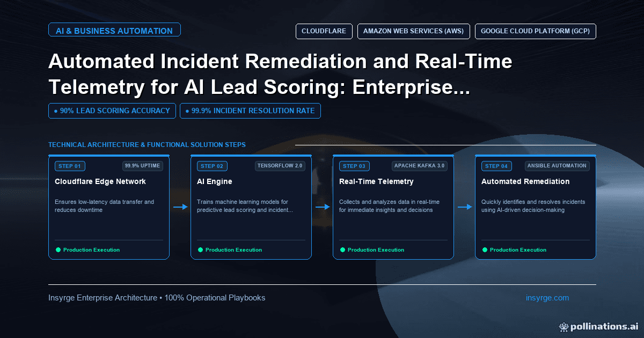Click Technical Architecture & Functional Solution Steps heading
The height and width of the screenshot is (338, 644).
(147, 145)
